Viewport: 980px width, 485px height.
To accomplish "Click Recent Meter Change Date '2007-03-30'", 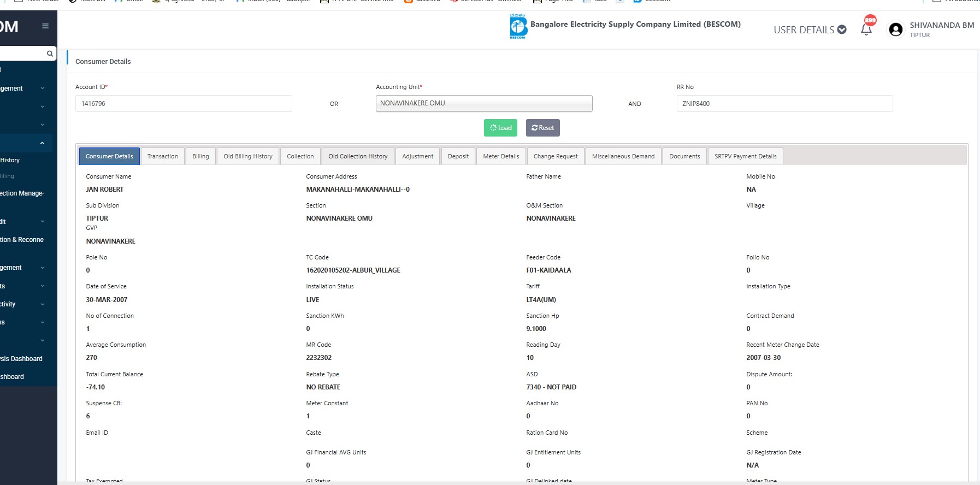I will coord(764,358).
